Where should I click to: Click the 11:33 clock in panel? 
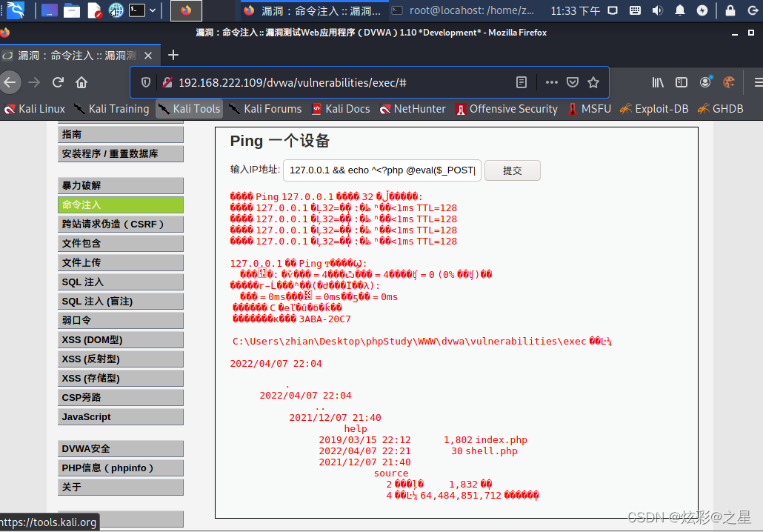[x=575, y=10]
